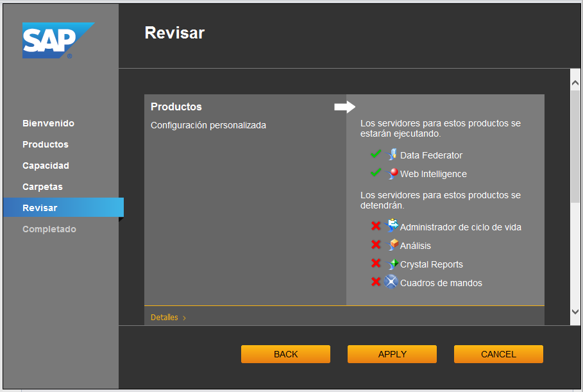The image size is (583, 392).
Task: Click the white arrow beside Productos
Action: [x=344, y=107]
